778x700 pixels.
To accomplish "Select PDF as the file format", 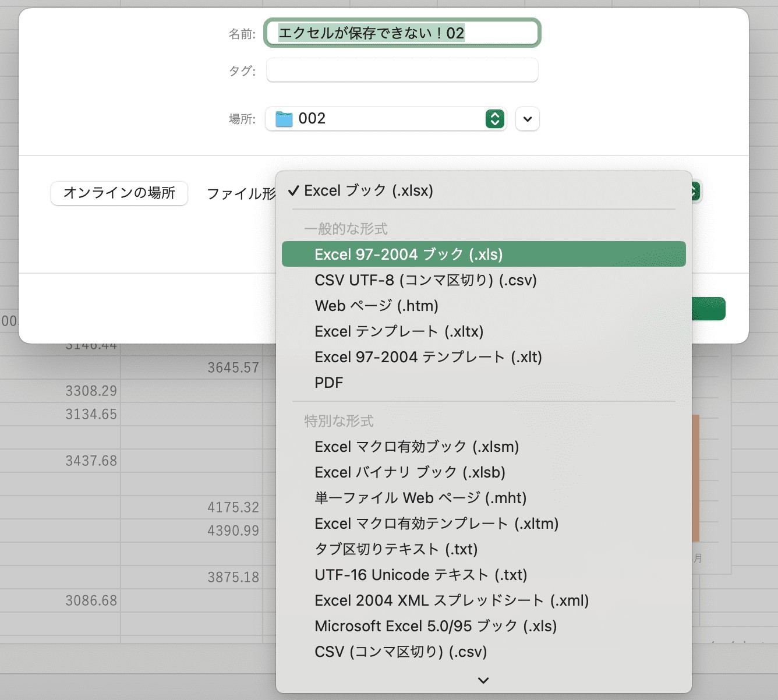I will (483, 383).
